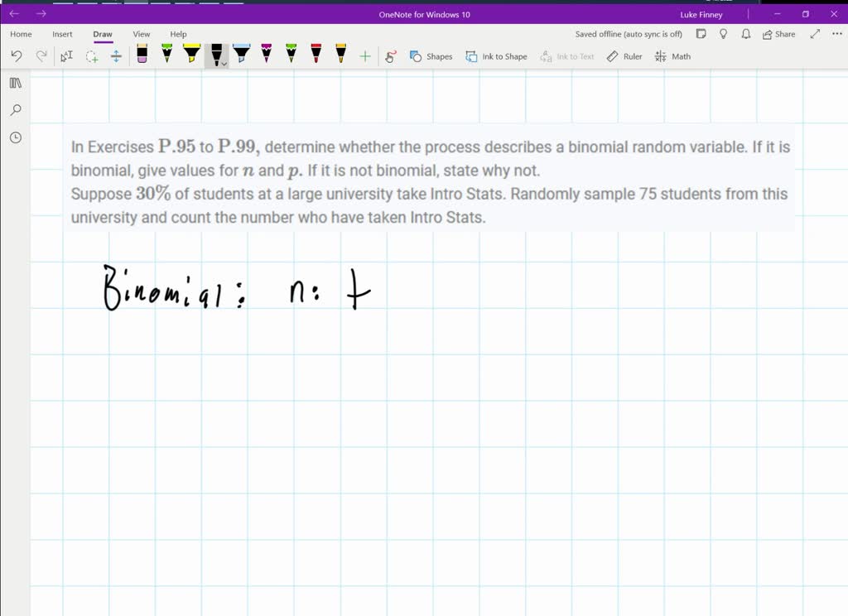The width and height of the screenshot is (848, 616).
Task: Open the View tab
Action: (x=142, y=34)
